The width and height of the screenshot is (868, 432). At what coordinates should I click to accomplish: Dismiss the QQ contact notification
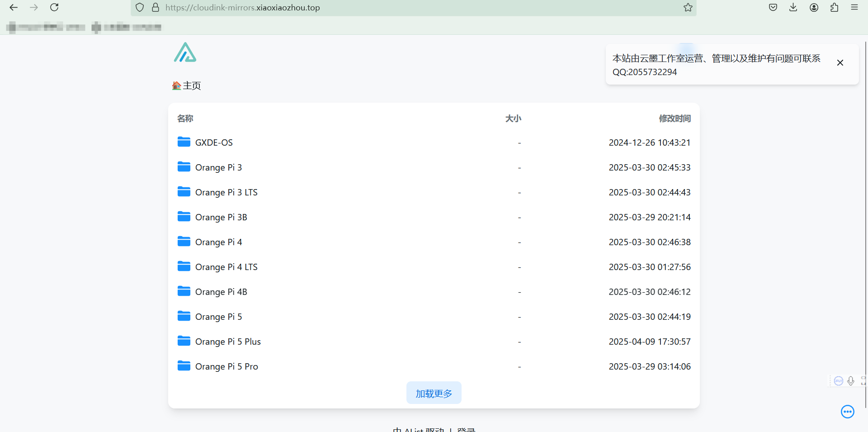(x=840, y=63)
